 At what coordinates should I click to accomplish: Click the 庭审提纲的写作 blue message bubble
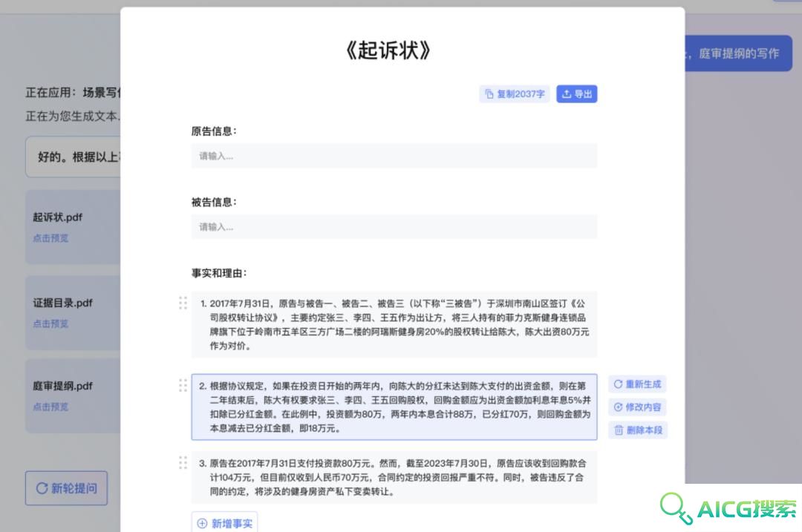tap(739, 53)
